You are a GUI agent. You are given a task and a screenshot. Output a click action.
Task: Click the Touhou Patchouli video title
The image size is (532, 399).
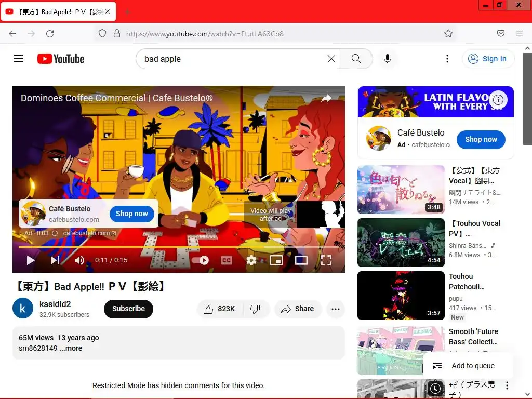pyautogui.click(x=467, y=282)
